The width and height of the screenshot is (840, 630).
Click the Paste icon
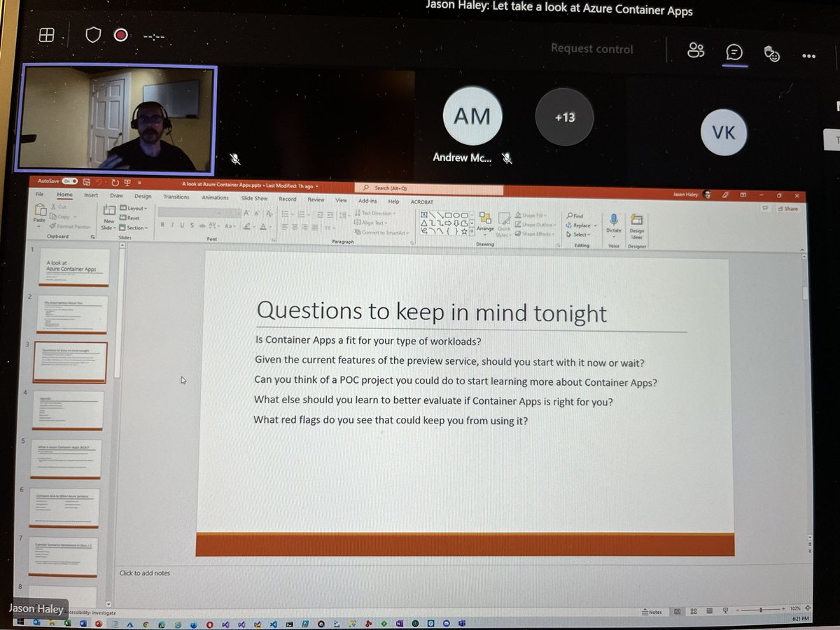pyautogui.click(x=40, y=210)
